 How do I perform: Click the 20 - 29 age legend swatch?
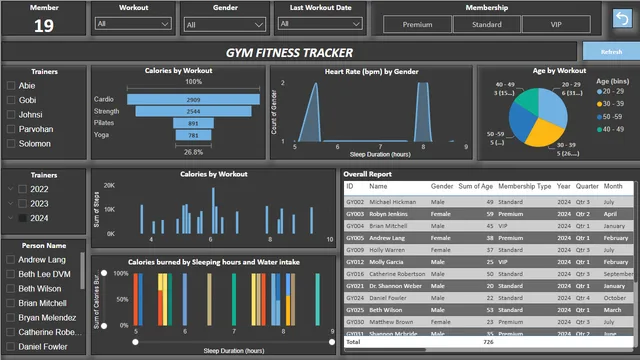tap(599, 91)
